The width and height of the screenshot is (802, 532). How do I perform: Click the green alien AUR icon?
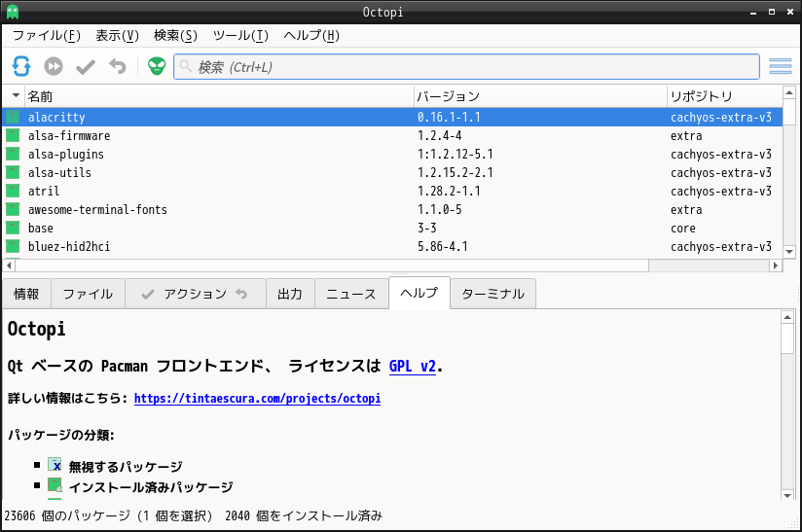point(157,66)
